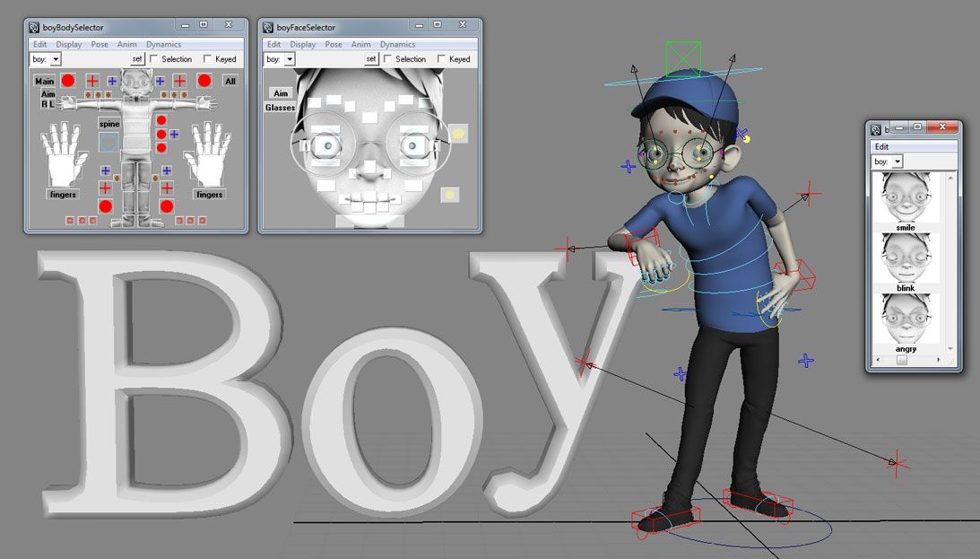Select the green crossed box above the cap

tap(683, 59)
